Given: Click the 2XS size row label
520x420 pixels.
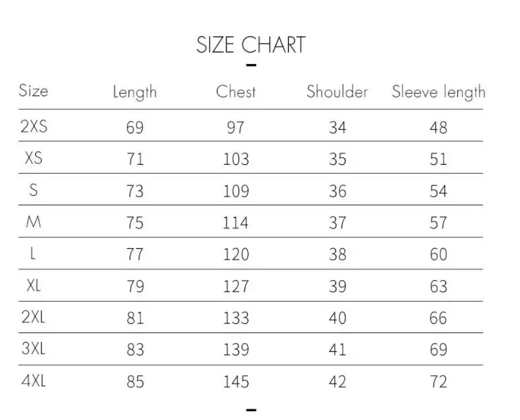Looking at the screenshot, I should click(x=34, y=127).
